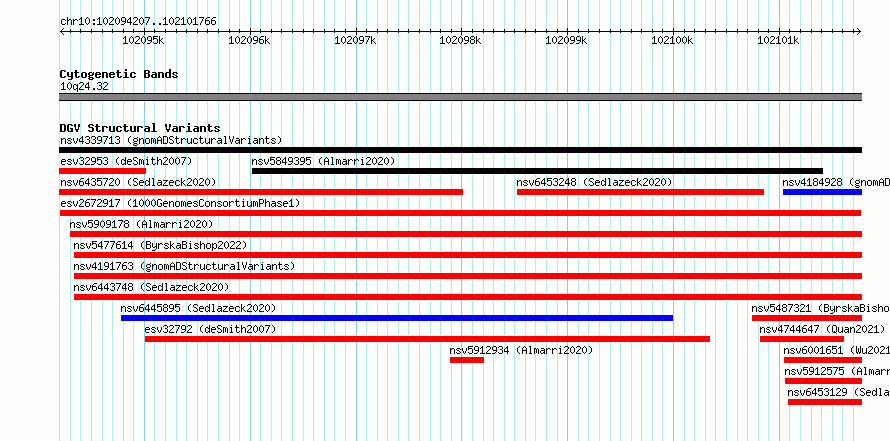Click the short red esv32953 bar
The width and height of the screenshot is (890, 441).
click(x=103, y=171)
